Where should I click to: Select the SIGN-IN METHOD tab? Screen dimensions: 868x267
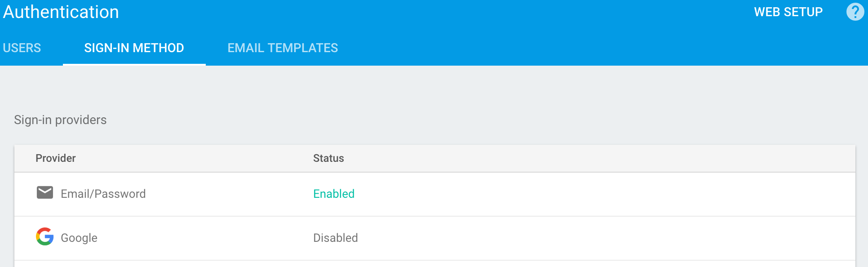click(x=134, y=48)
